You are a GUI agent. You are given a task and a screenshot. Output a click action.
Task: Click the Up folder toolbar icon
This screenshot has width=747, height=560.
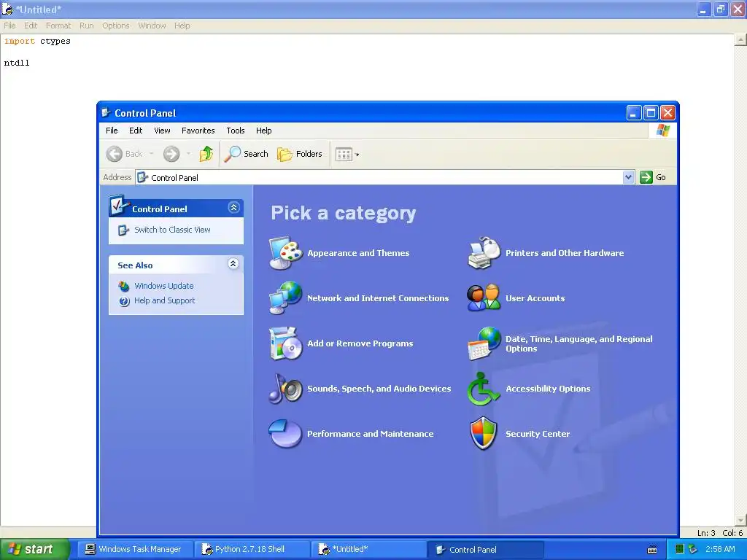(x=206, y=154)
